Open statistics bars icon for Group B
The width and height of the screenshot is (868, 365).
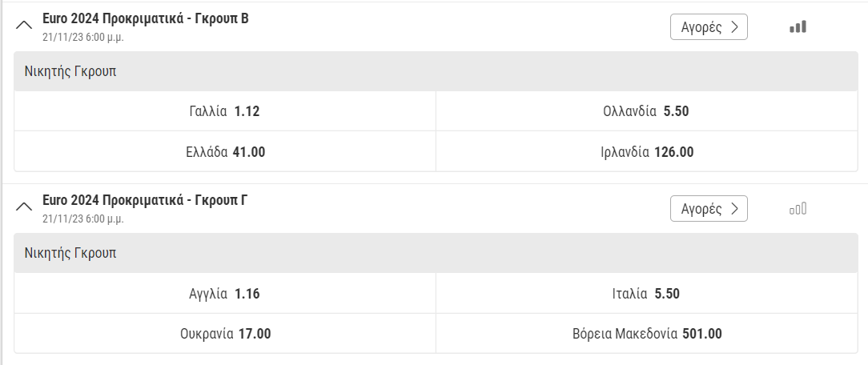pyautogui.click(x=798, y=27)
